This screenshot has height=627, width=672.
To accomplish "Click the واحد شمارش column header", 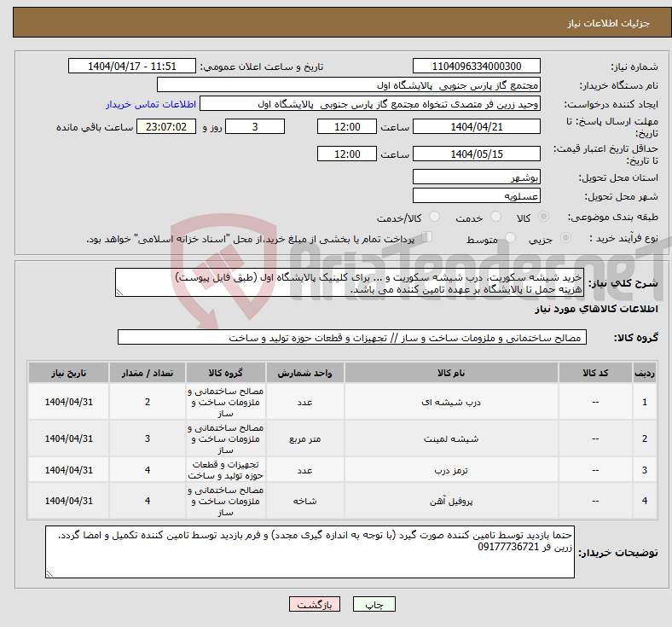I will tap(304, 373).
